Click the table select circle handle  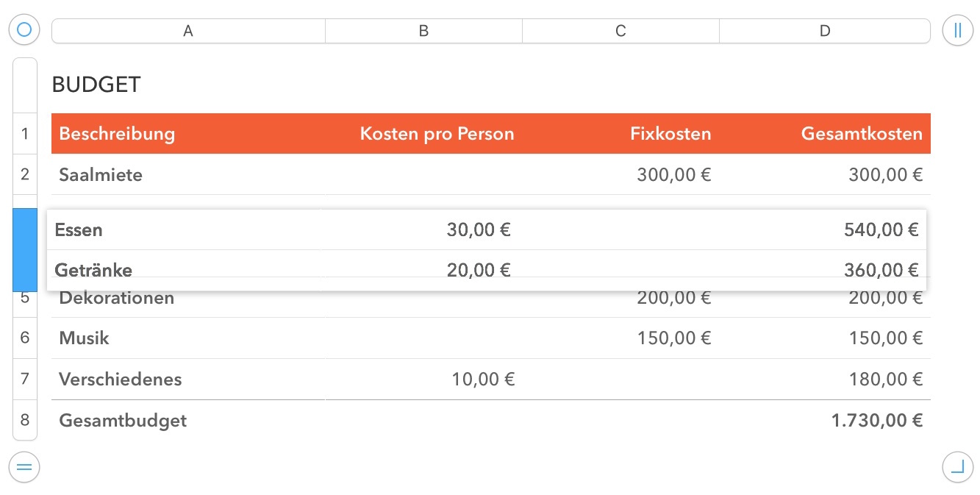click(24, 30)
